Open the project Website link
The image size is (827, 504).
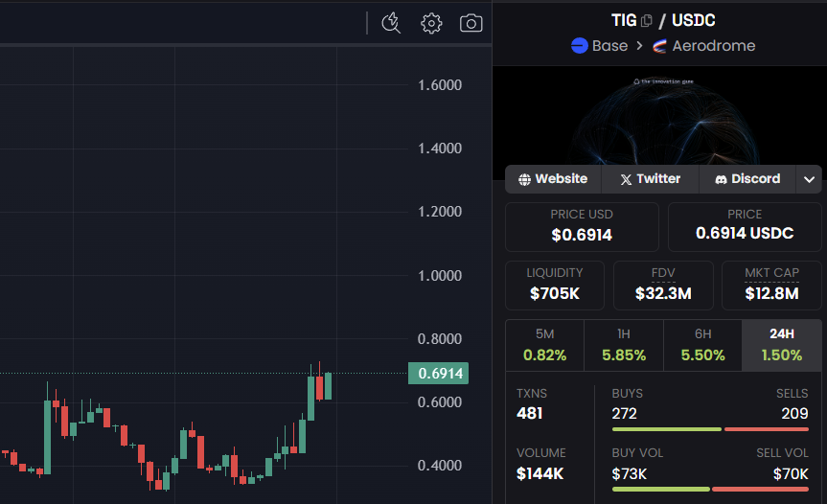(553, 179)
